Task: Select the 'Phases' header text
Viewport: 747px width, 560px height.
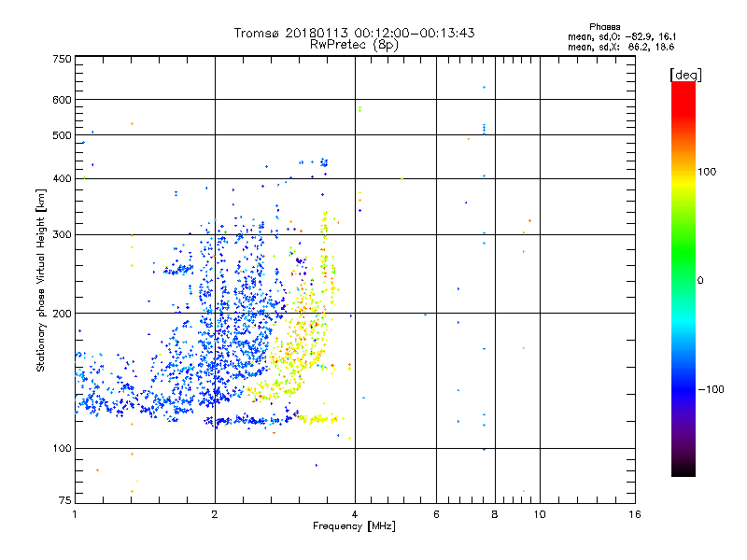Action: 604,27
